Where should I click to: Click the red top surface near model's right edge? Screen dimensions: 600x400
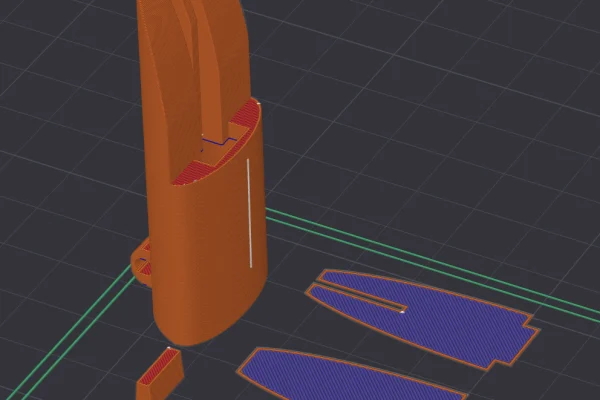249,114
